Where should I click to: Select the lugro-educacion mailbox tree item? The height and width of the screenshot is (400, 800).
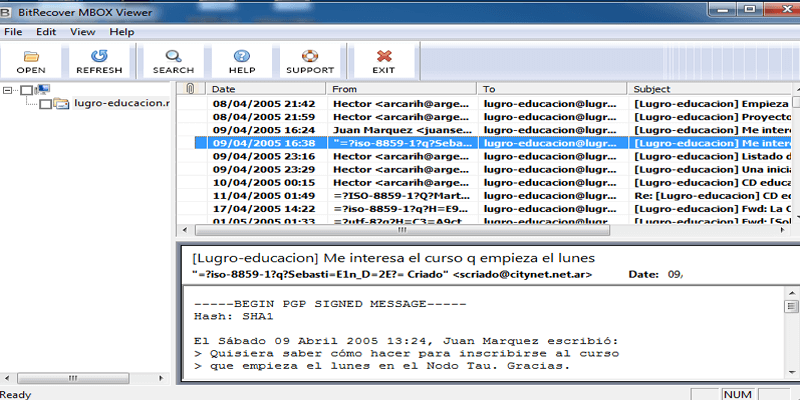pyautogui.click(x=121, y=103)
